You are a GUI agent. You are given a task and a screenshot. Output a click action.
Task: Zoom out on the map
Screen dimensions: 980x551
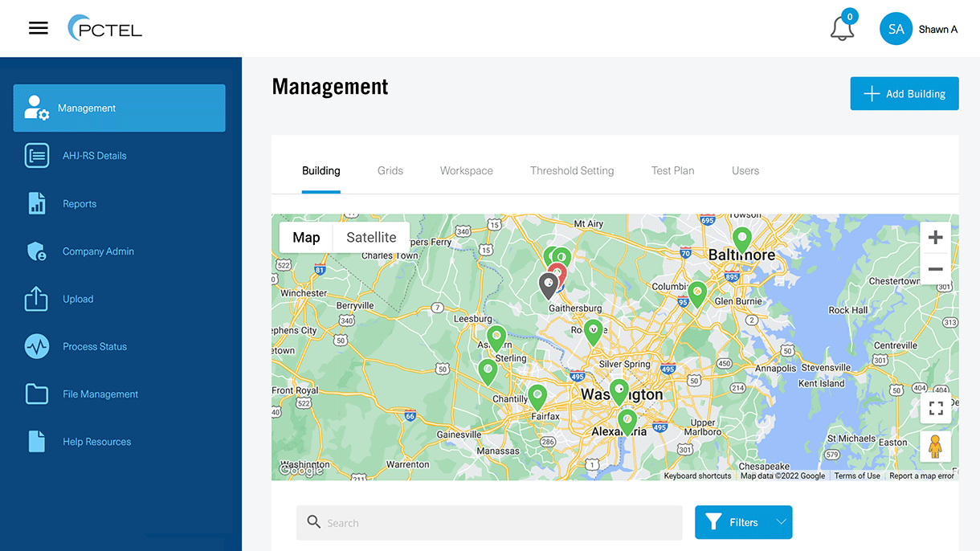(x=935, y=269)
